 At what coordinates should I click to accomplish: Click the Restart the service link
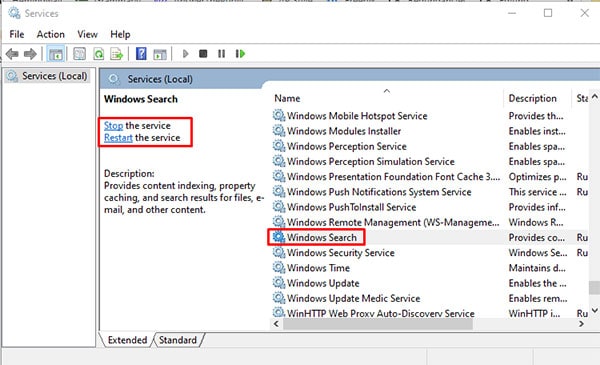point(118,138)
